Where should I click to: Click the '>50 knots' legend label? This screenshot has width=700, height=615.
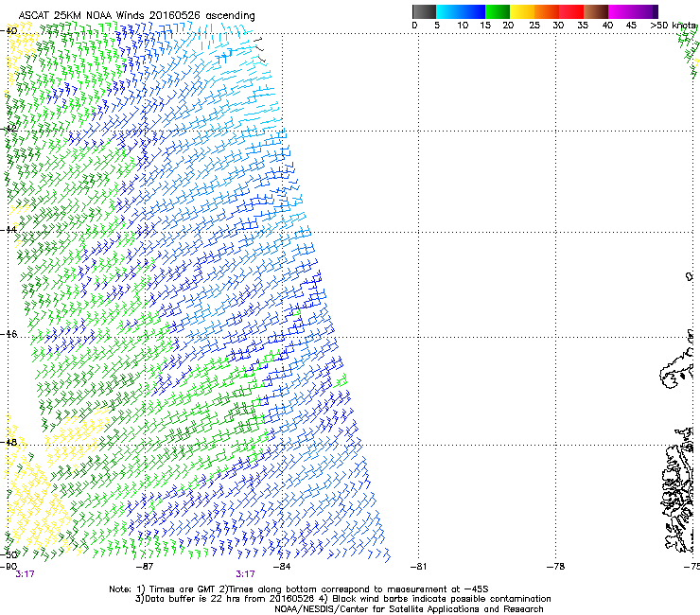click(x=674, y=26)
